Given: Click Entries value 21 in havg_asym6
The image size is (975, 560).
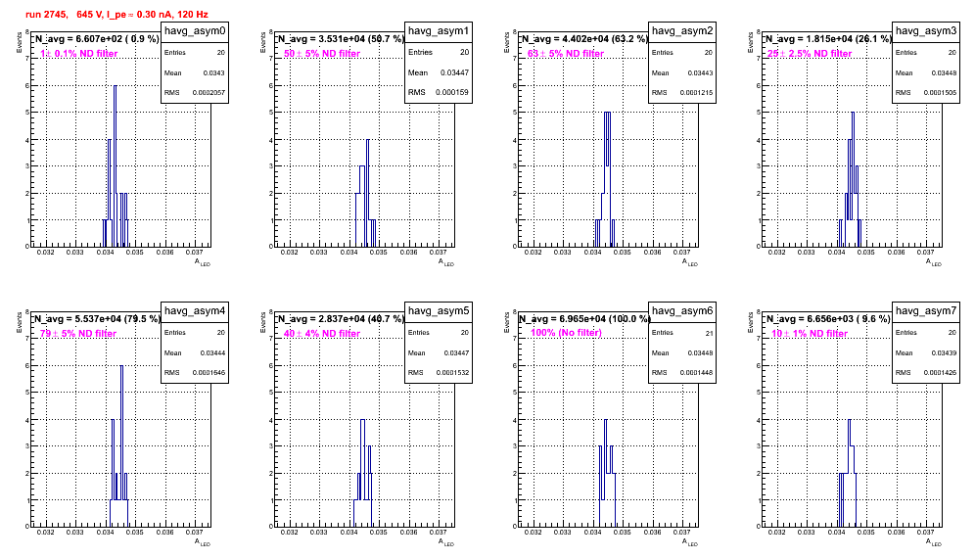Looking at the screenshot, I should [x=710, y=334].
